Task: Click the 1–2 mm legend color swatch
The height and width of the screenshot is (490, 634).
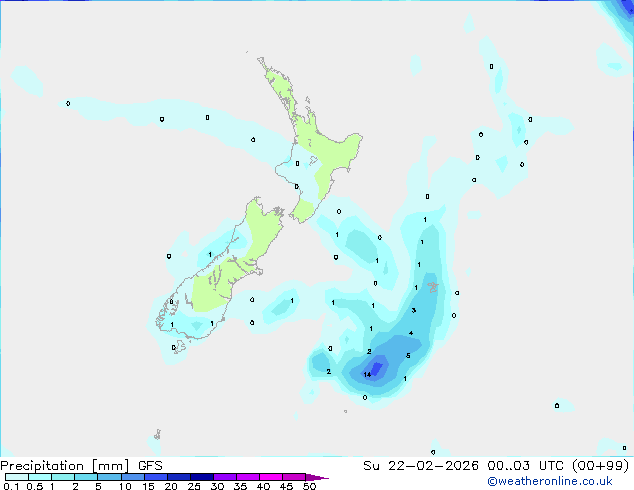Action: [x=63, y=477]
